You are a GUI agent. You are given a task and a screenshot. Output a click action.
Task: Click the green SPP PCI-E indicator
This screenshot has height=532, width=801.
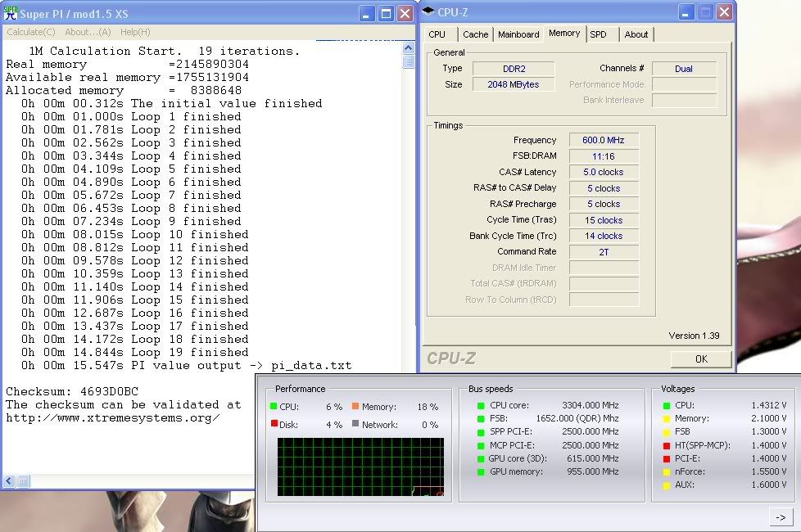click(x=481, y=432)
